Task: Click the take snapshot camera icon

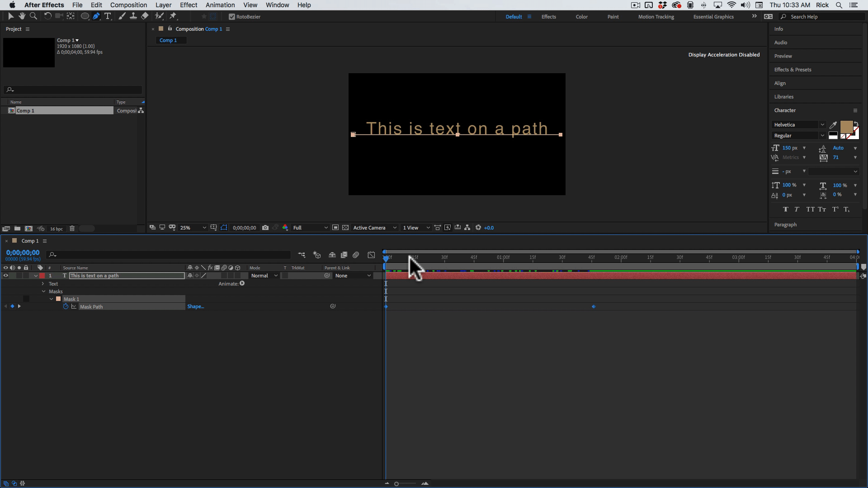Action: click(x=265, y=228)
